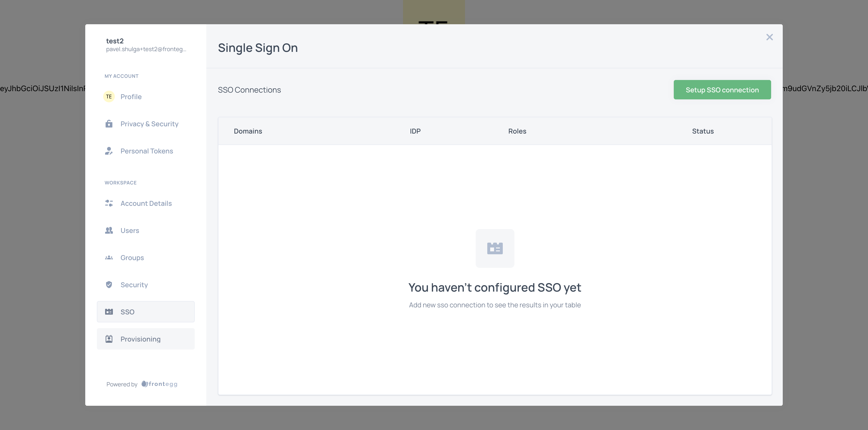Close the Single Sign On dialog
The height and width of the screenshot is (430, 868).
769,37
